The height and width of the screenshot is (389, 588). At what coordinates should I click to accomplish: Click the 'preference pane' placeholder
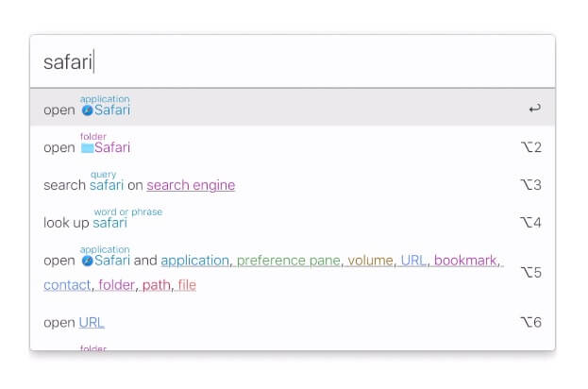pyautogui.click(x=289, y=261)
